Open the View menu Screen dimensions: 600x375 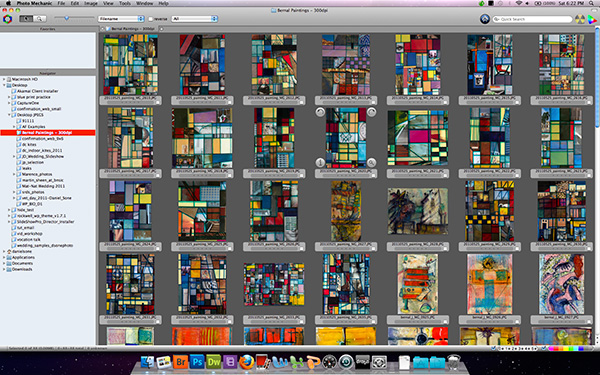click(108, 3)
